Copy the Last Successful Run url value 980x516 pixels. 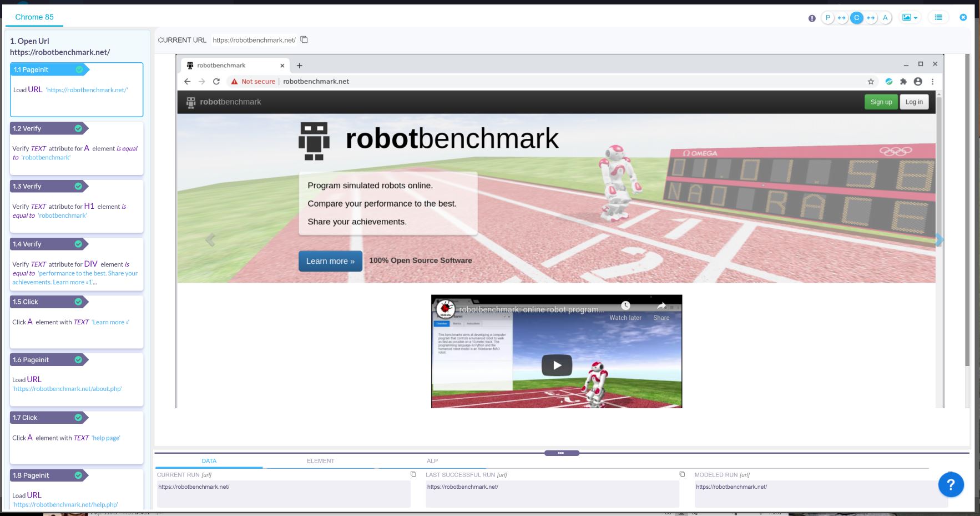coord(682,474)
